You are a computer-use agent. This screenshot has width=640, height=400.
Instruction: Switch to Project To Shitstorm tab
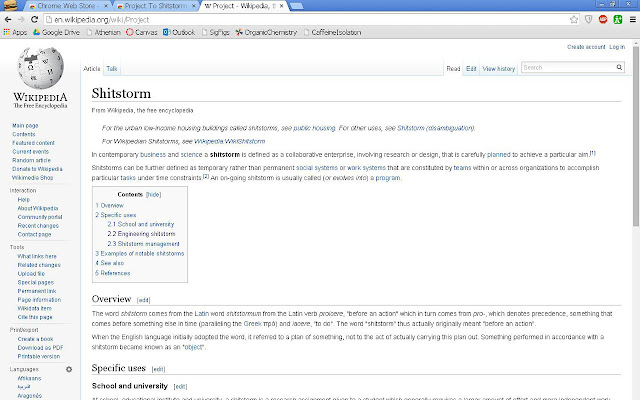coord(155,6)
